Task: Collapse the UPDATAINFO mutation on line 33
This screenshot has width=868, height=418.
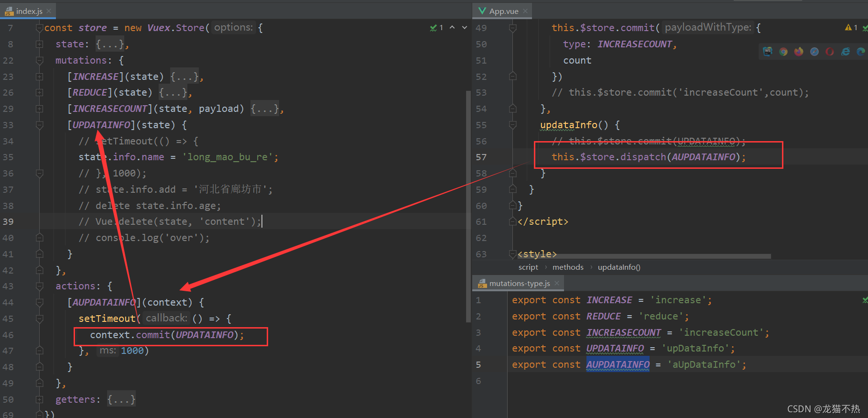Action: (x=40, y=125)
